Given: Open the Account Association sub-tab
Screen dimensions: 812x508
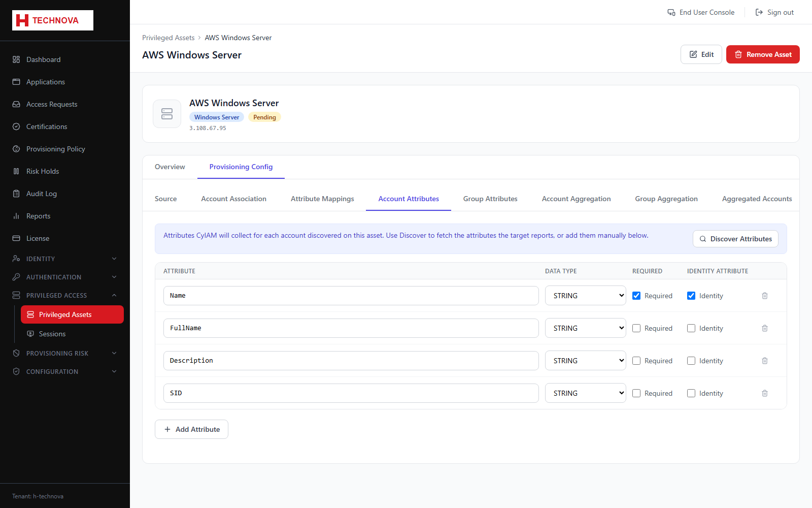Looking at the screenshot, I should pos(234,199).
